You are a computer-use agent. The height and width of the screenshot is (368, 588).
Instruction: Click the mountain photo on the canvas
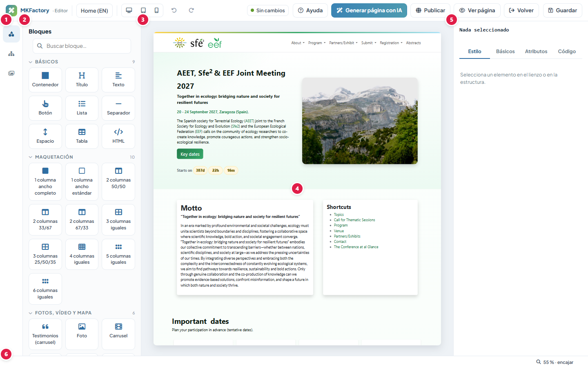[x=360, y=121]
